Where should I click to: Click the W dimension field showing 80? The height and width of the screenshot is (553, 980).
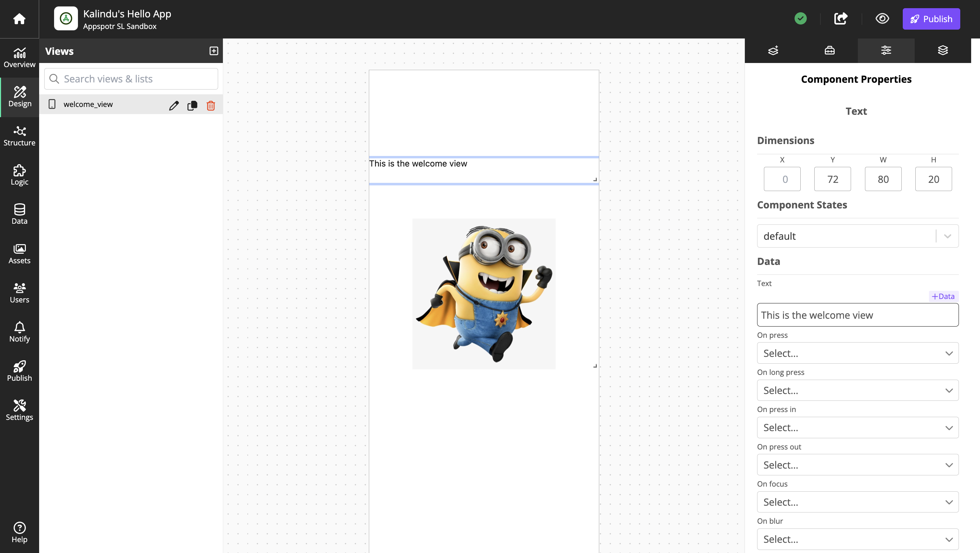[883, 179]
